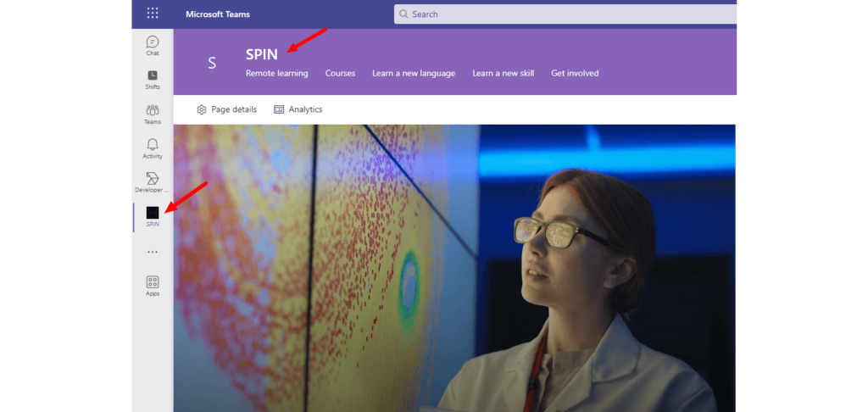This screenshot has height=412, width=868.
Task: Click the Get involved navigation link
Action: [x=575, y=74]
